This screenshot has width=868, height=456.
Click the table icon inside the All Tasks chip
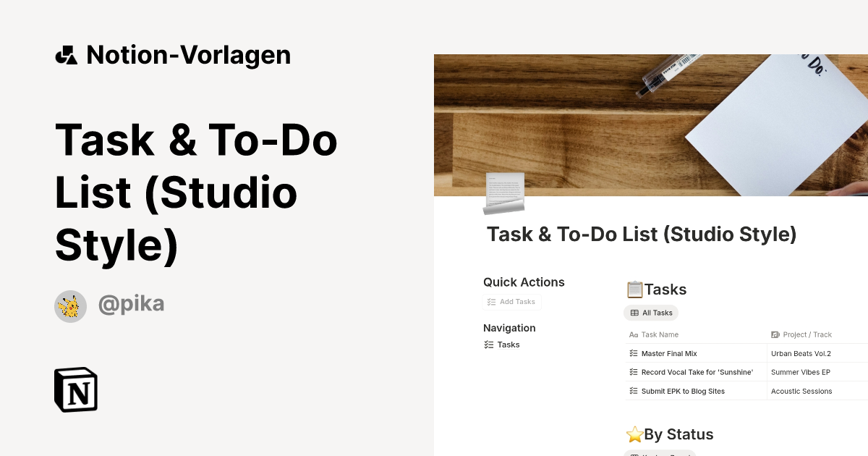(x=634, y=313)
